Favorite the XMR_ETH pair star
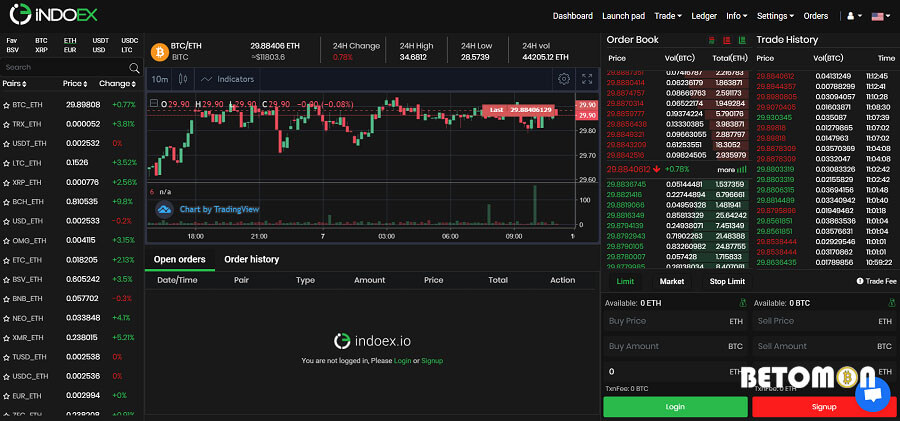Screen dimensions: 900x421 click(x=6, y=338)
